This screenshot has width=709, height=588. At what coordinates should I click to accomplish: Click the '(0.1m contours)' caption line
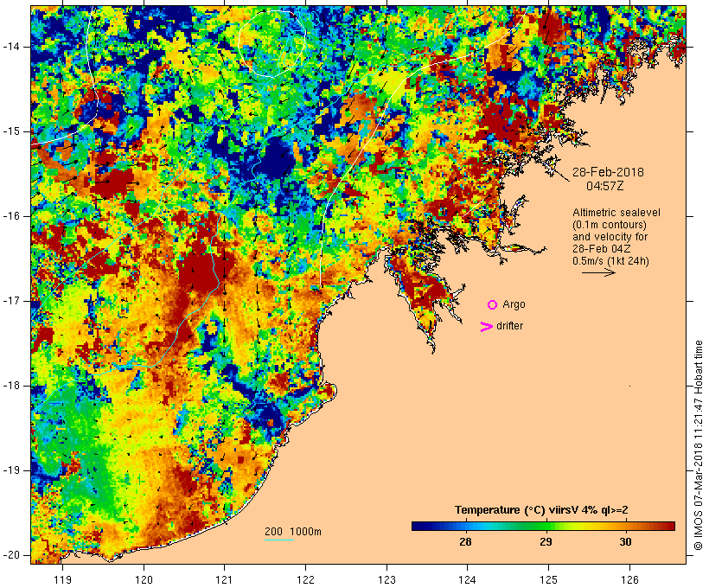coord(610,225)
